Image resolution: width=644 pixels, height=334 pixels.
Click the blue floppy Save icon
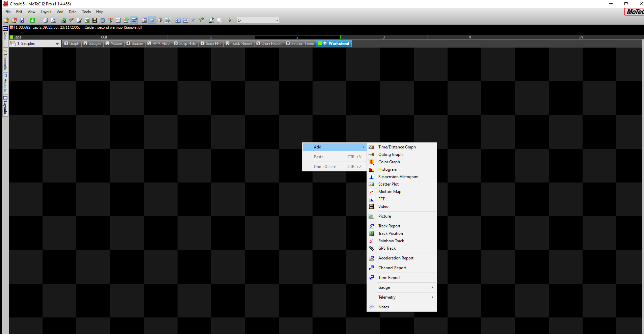pos(22,20)
